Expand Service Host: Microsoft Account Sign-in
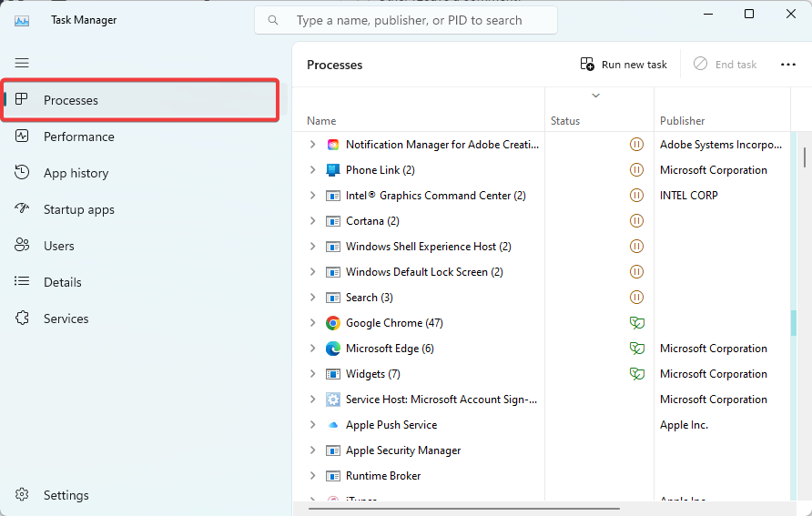Image resolution: width=812 pixels, height=516 pixels. [x=312, y=399]
